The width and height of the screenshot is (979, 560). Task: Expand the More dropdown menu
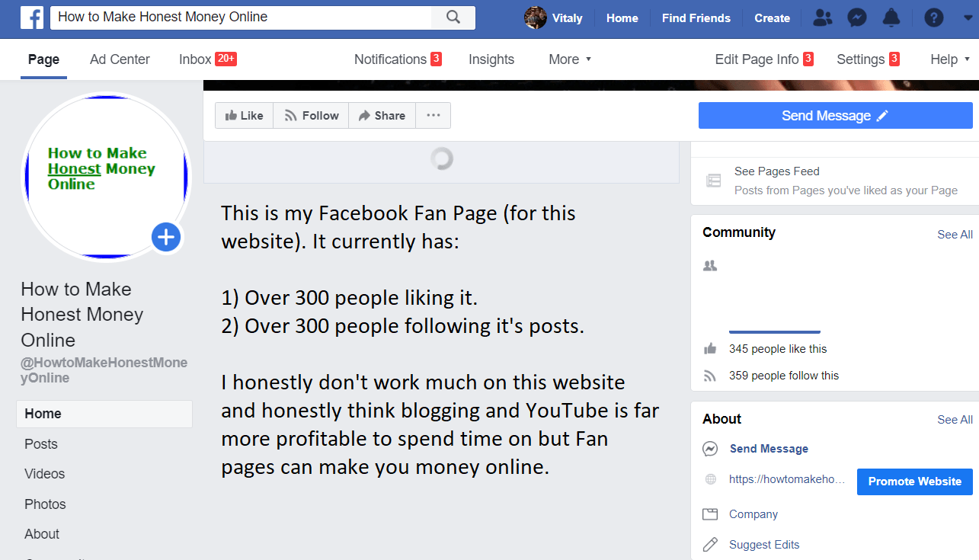click(x=570, y=59)
